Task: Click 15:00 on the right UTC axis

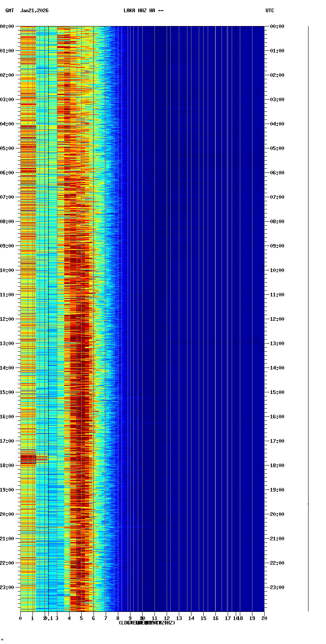Action: 277,392
